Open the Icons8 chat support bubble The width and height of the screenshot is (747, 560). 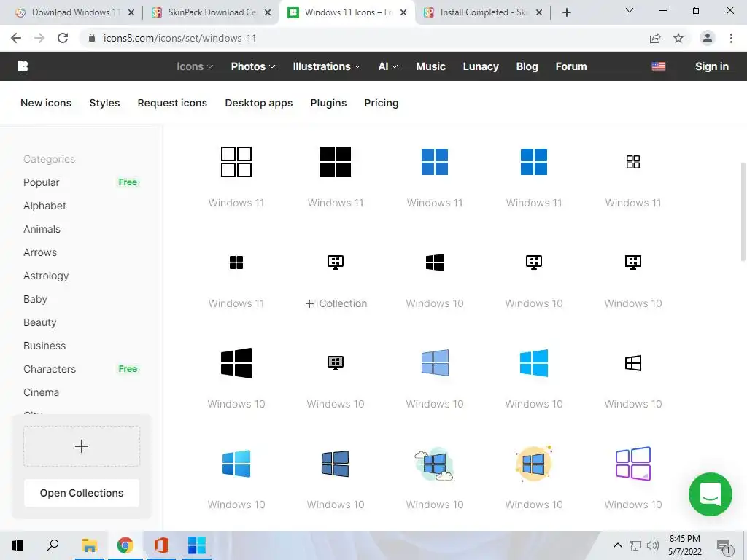(x=711, y=494)
